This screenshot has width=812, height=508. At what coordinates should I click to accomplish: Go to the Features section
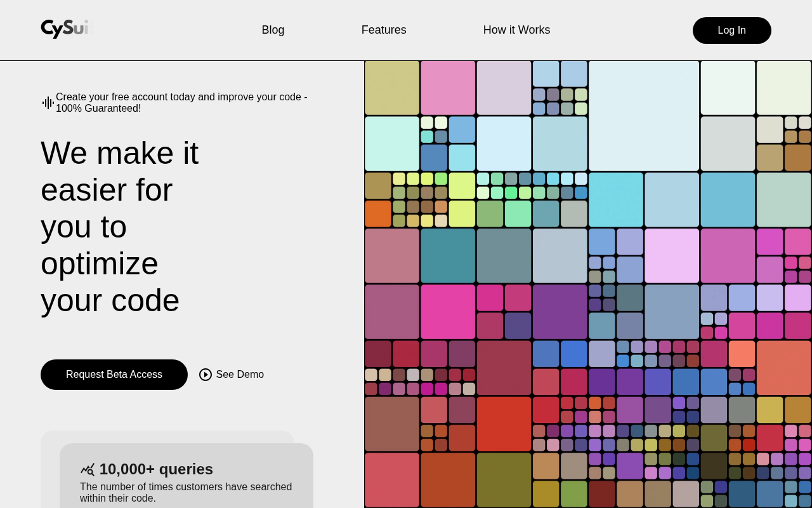(384, 30)
